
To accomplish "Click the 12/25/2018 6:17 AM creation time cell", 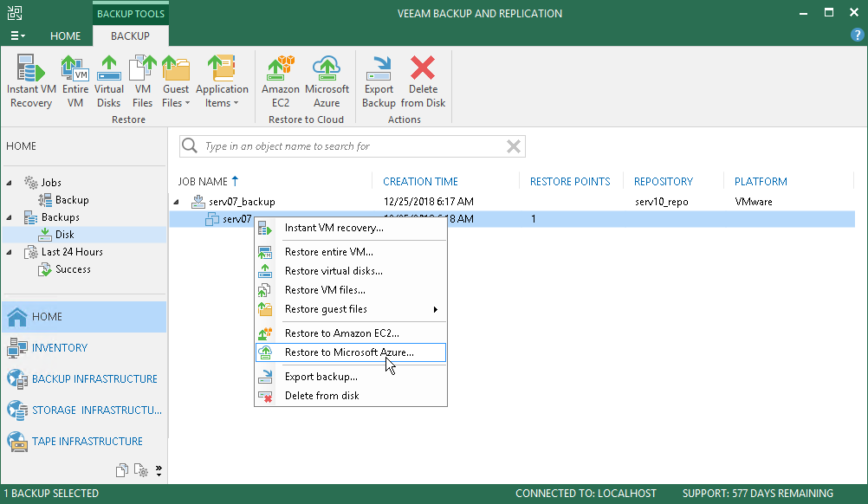I will pyautogui.click(x=429, y=202).
